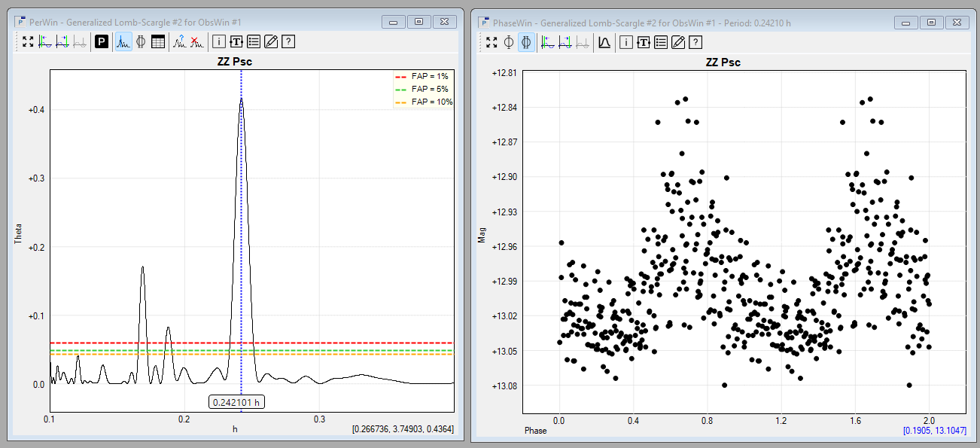980x448 pixels.
Task: Click the black P icon in PerWin
Action: coord(102,42)
